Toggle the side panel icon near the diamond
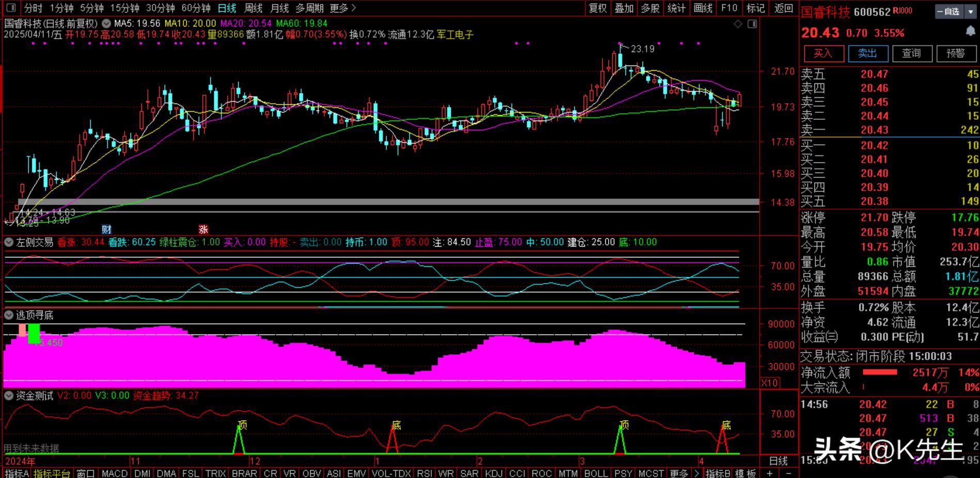The width and height of the screenshot is (980, 478). (752, 24)
